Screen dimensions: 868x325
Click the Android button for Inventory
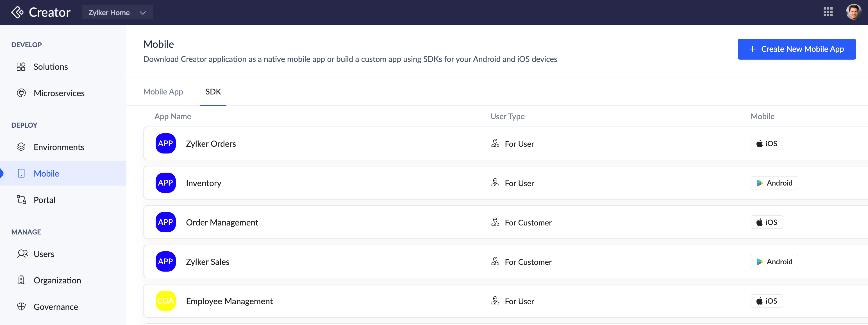click(x=774, y=183)
